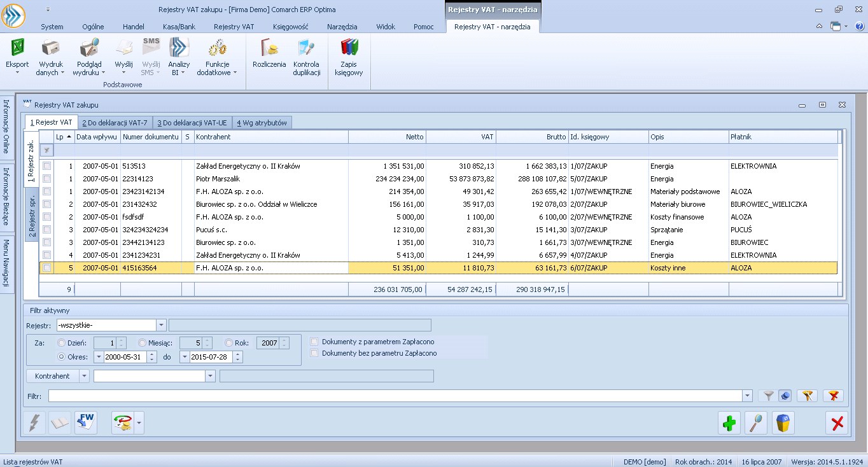Check the row checkbox for Piotr Marszalik
This screenshot has height=467, width=868.
[x=46, y=179]
